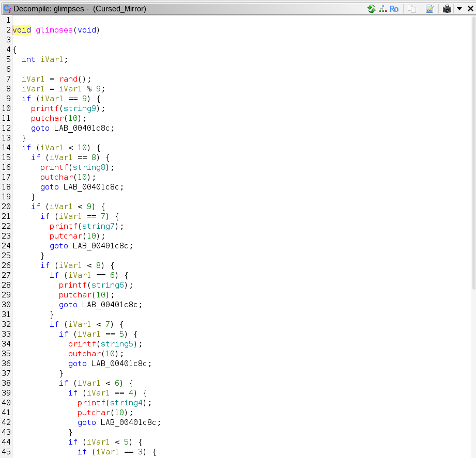Click putchar on line 23
The width and height of the screenshot is (476, 458).
(x=66, y=236)
